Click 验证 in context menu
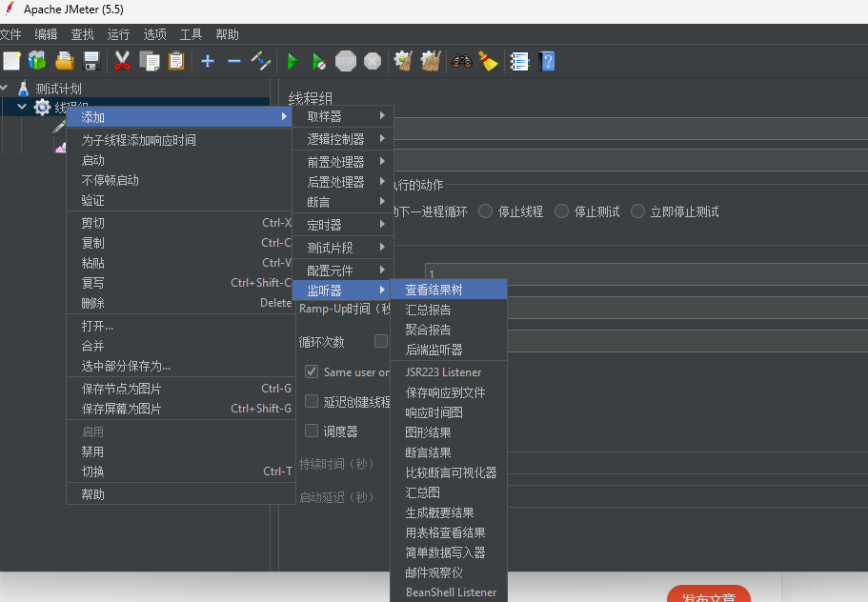The height and width of the screenshot is (602, 868). coord(181,200)
